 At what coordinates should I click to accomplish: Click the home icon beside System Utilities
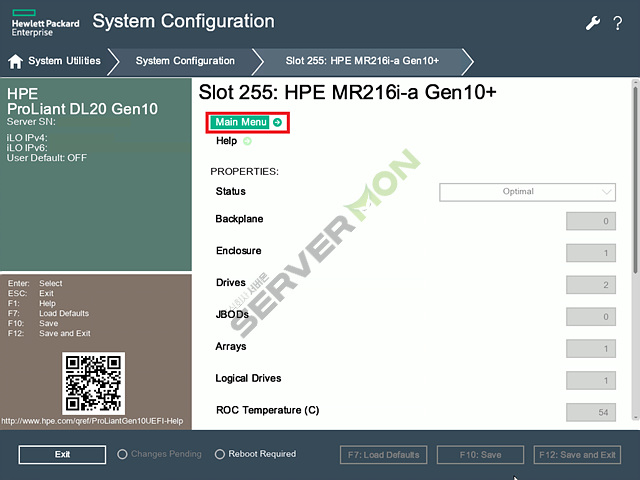pyautogui.click(x=16, y=61)
